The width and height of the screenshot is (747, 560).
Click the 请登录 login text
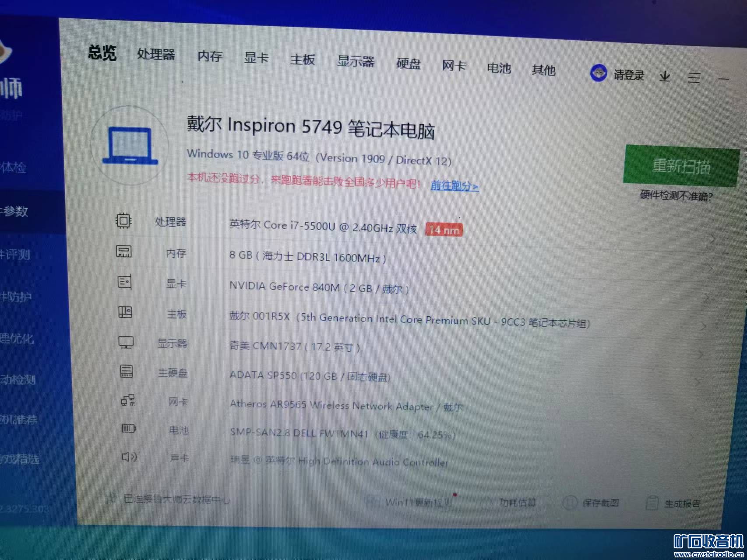tap(629, 75)
